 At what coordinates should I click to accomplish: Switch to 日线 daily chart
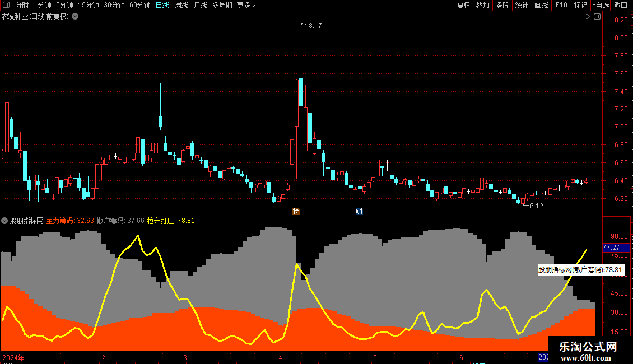[162, 5]
